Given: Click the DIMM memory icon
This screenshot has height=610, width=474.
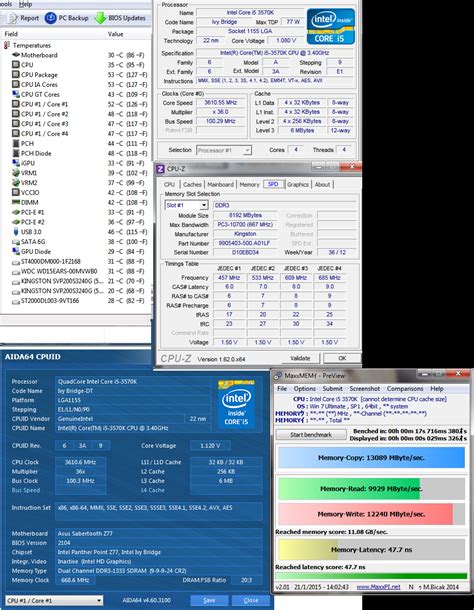Looking at the screenshot, I should pyautogui.click(x=16, y=202).
